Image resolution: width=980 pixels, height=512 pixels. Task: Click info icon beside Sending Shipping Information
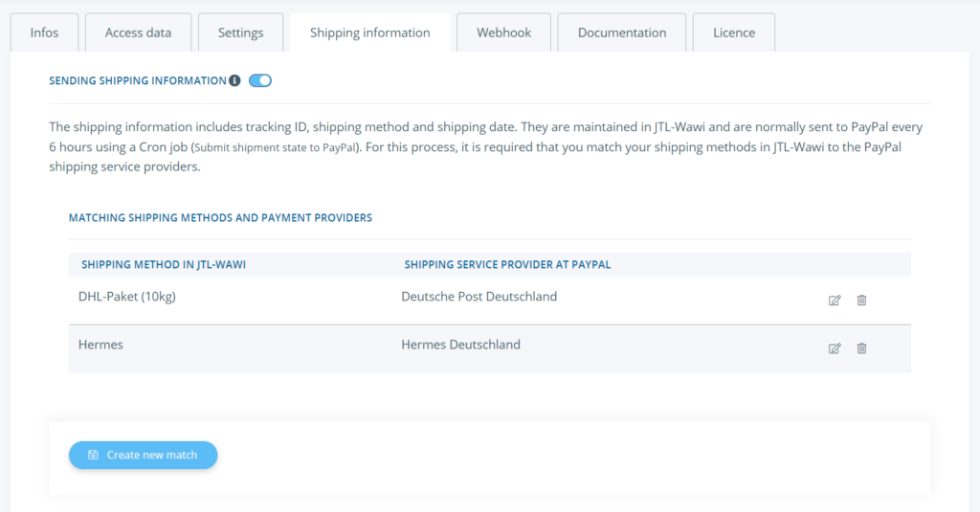coord(234,81)
